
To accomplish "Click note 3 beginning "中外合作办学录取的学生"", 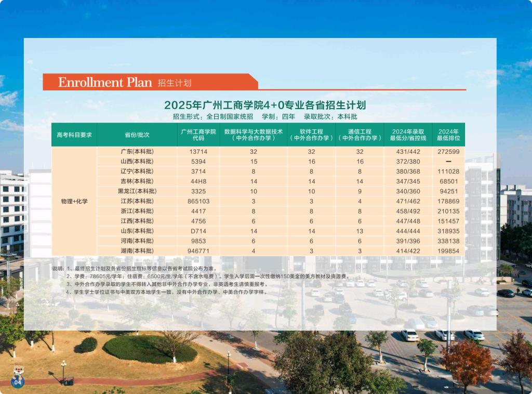I will [x=168, y=284].
